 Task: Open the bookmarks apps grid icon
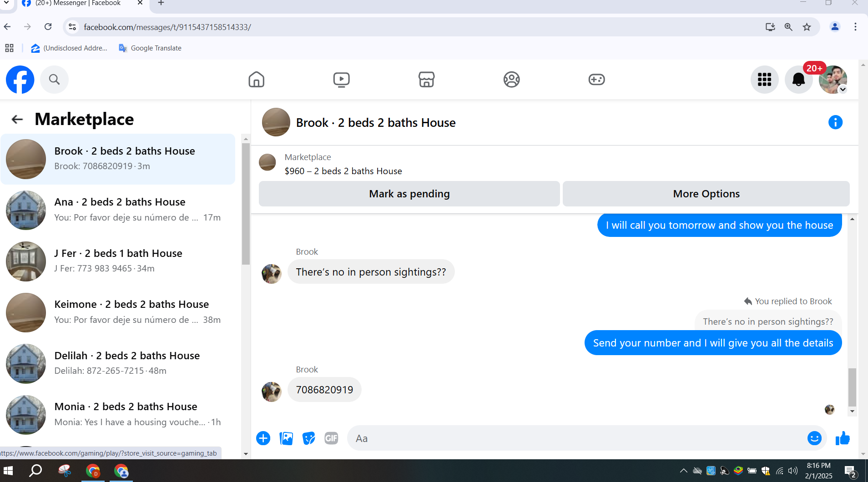(x=9, y=48)
